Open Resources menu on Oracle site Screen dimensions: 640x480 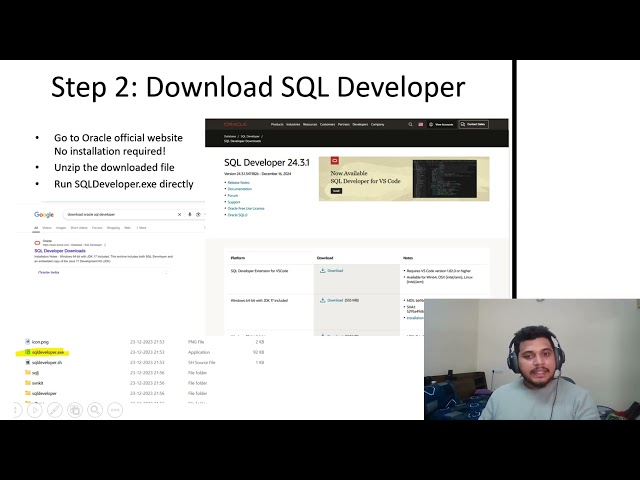click(x=310, y=124)
